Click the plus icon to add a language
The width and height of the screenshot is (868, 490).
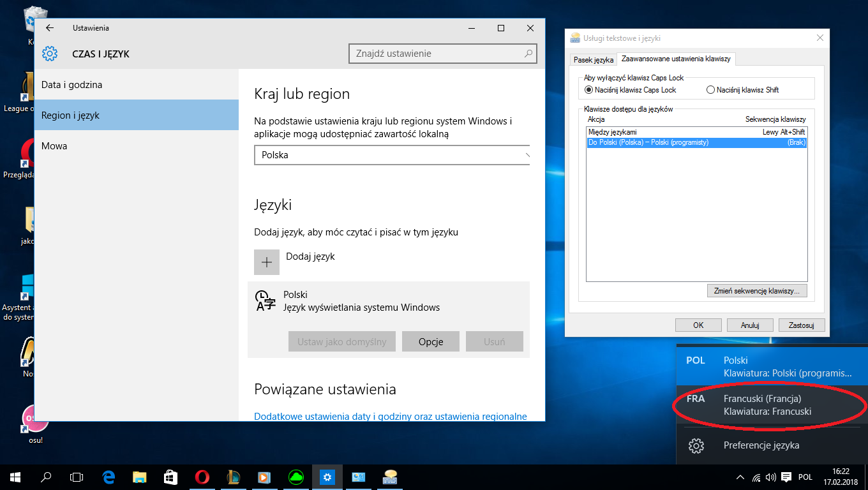pyautogui.click(x=267, y=262)
